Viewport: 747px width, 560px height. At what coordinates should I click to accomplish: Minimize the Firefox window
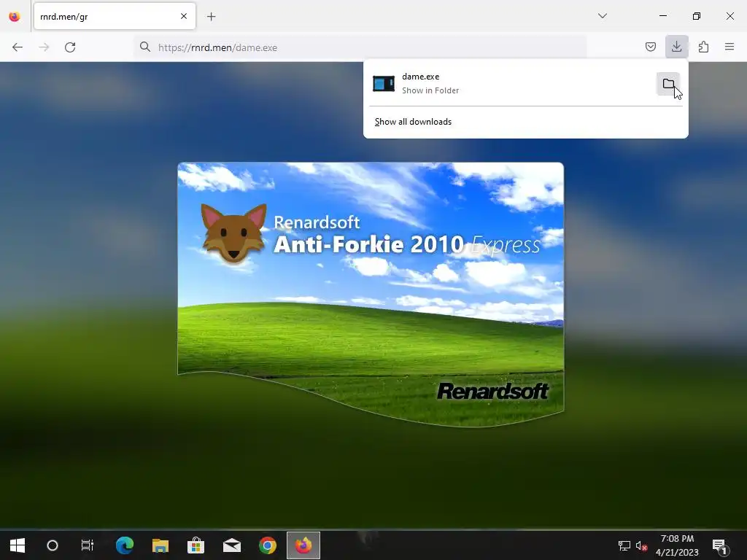(x=662, y=16)
